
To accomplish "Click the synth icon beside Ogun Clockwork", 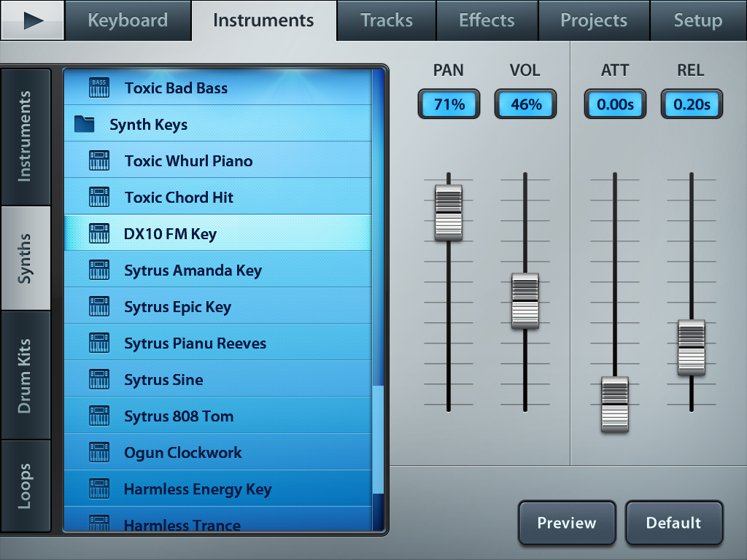I will [x=99, y=452].
